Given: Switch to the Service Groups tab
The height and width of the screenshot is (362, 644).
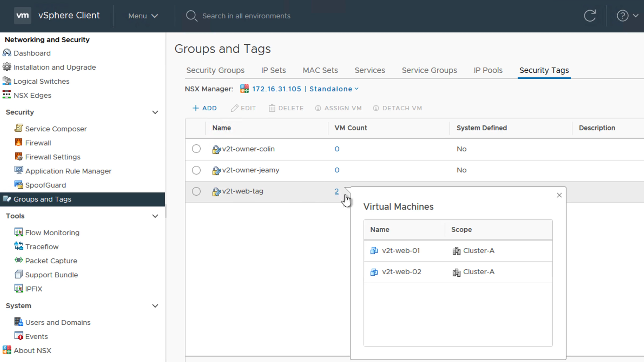Looking at the screenshot, I should click(429, 70).
